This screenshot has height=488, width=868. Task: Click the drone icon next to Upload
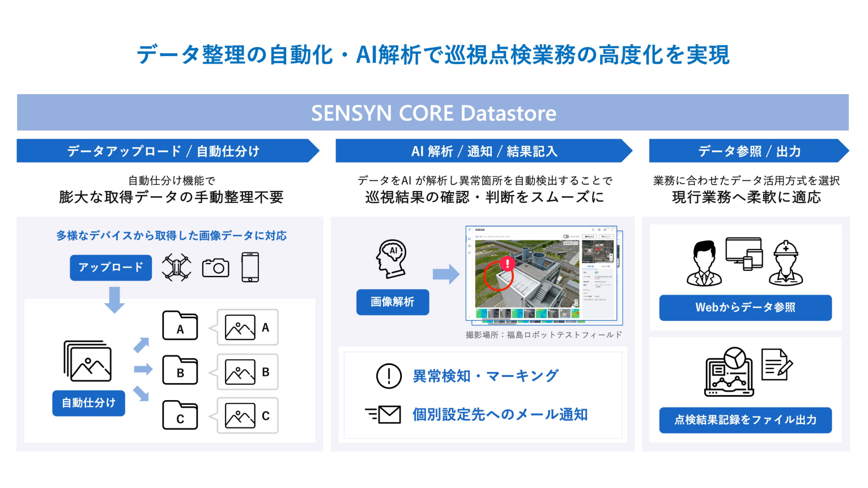click(176, 268)
